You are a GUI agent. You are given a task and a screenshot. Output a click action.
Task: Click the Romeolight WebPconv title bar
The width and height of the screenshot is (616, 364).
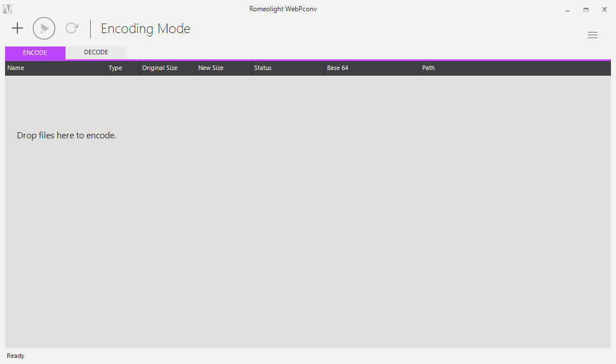[283, 8]
